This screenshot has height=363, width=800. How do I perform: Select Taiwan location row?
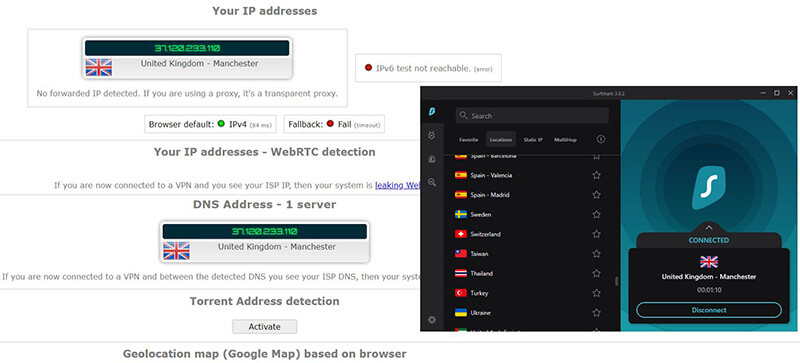529,254
